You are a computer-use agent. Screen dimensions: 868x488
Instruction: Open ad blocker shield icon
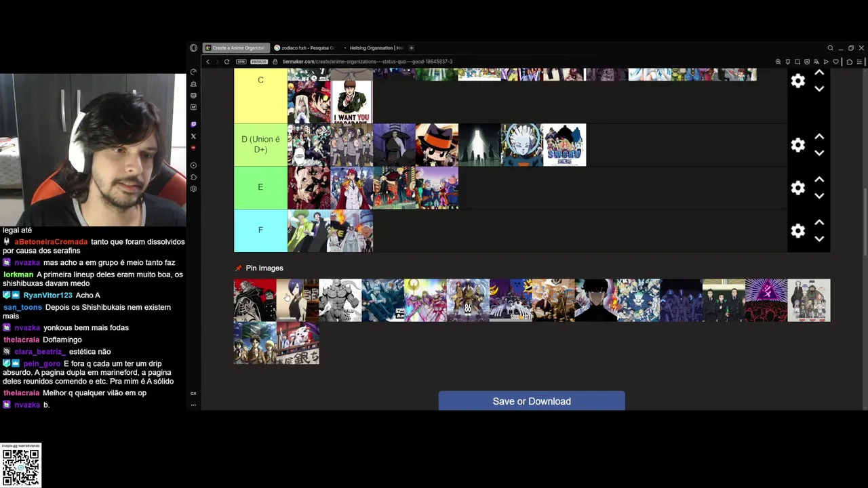click(x=807, y=62)
